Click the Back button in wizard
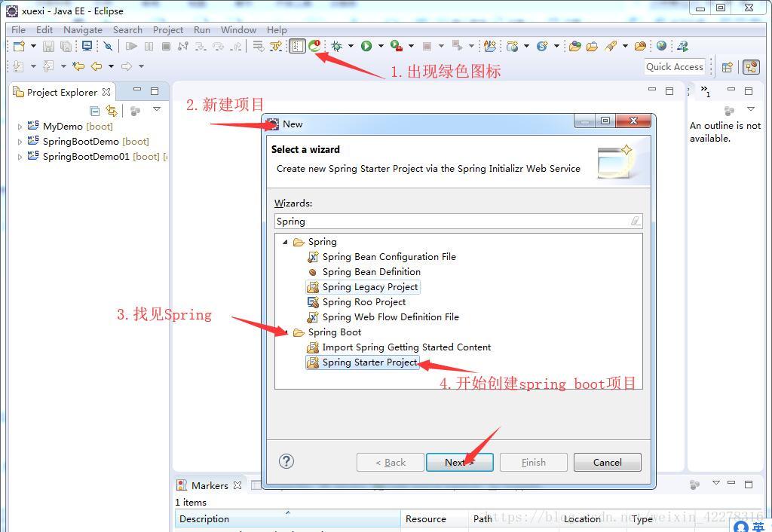Screen dimensions: 772x532 point(390,463)
